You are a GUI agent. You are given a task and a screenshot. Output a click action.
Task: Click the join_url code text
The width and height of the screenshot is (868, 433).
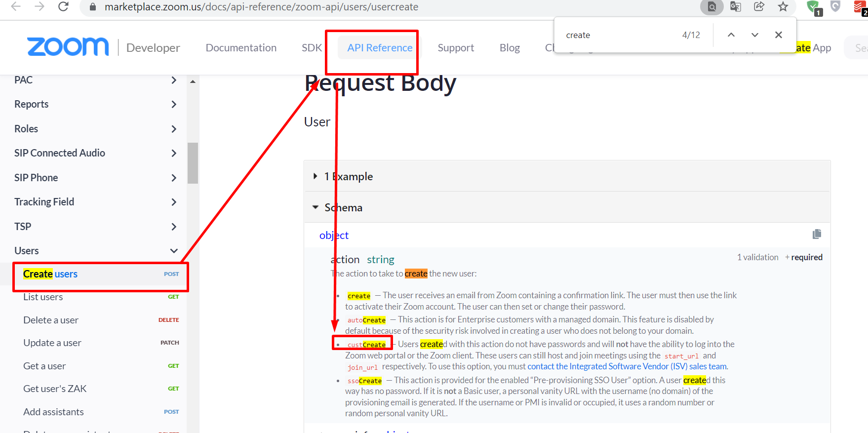tap(362, 367)
